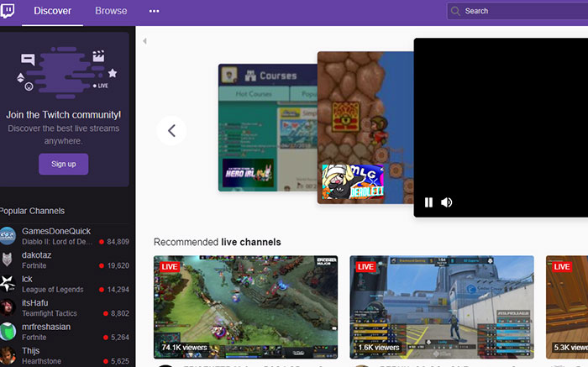Click the 19,620 viewer count
588x367 pixels.
pos(118,265)
